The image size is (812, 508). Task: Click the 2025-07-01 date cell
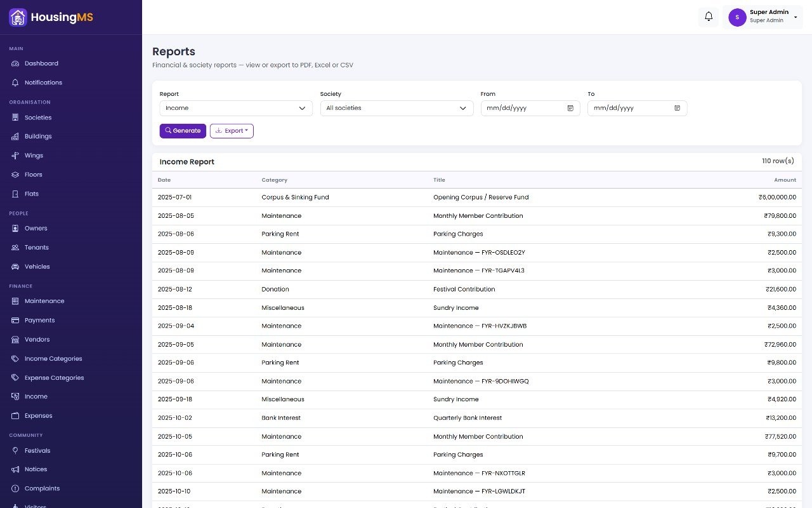(x=174, y=197)
